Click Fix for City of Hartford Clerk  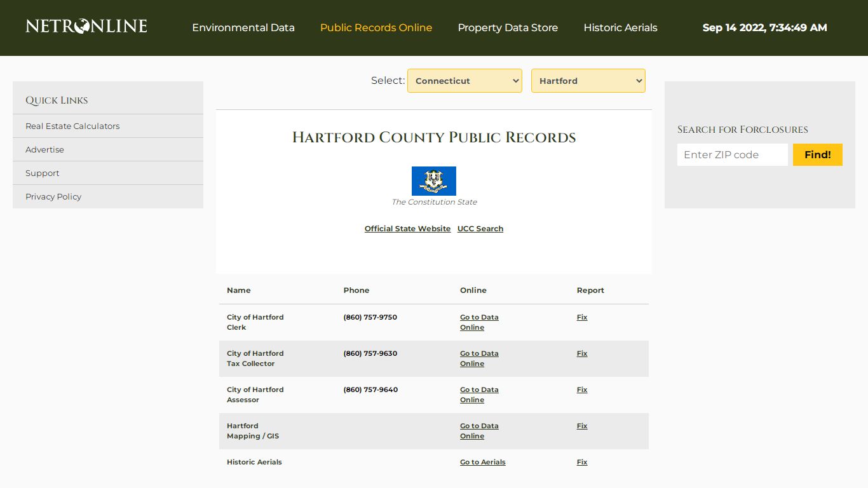[582, 317]
